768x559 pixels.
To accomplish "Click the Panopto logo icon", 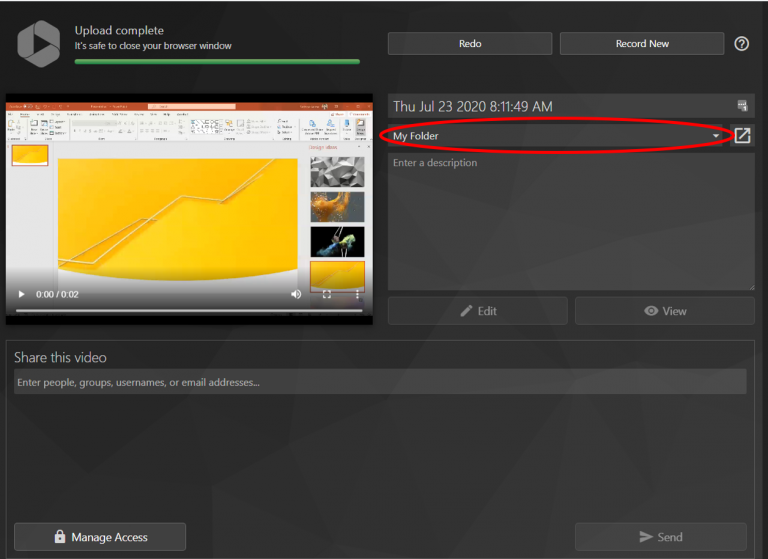I will 39,44.
